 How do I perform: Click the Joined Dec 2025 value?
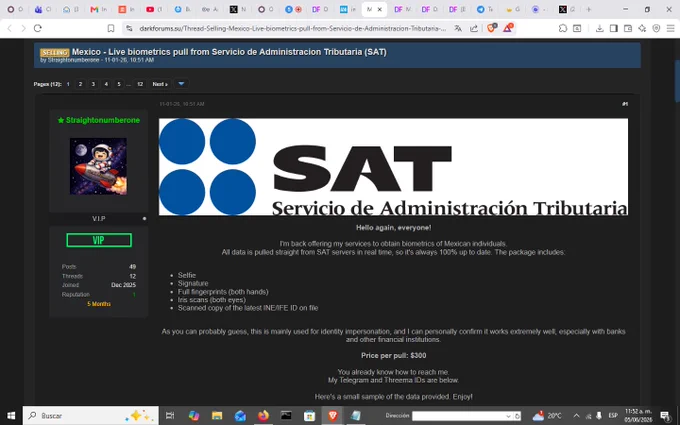click(x=123, y=285)
